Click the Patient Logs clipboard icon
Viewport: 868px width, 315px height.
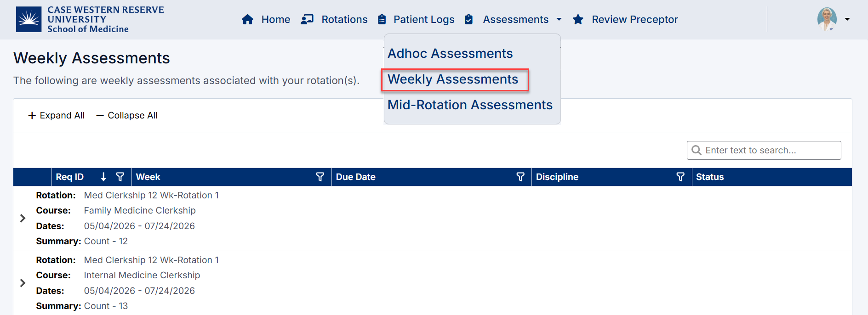coord(381,19)
